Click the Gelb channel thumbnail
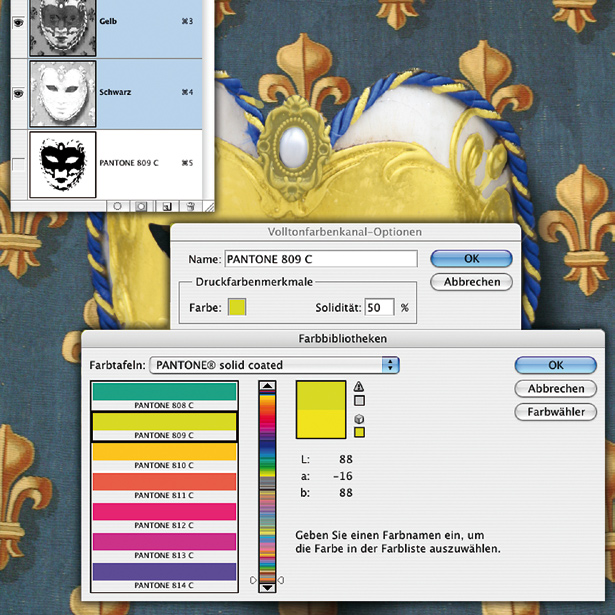Screen dimensions: 615x615 coord(62,27)
